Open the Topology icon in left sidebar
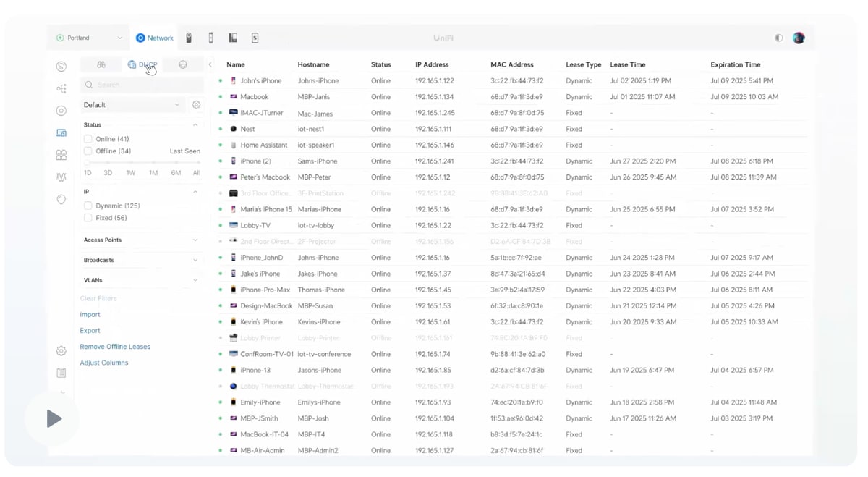868x477 pixels. click(61, 89)
